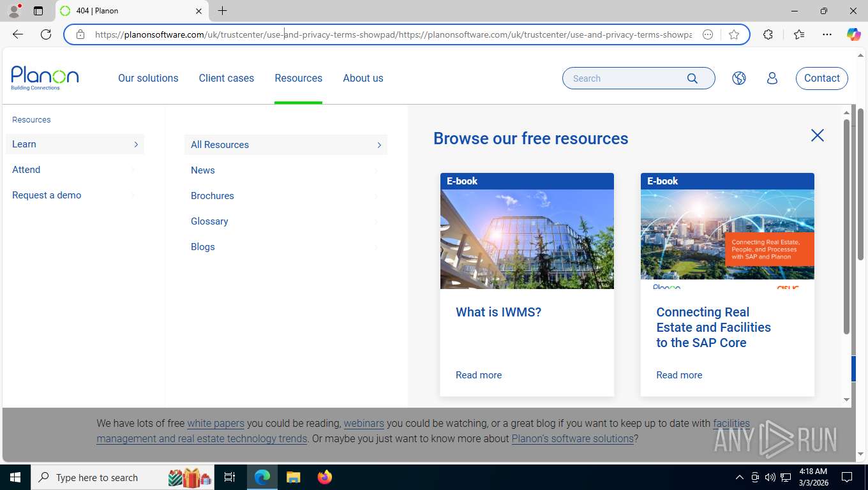Image resolution: width=868 pixels, height=490 pixels.
Task: Open the Favorites list
Action: pyautogui.click(x=799, y=34)
